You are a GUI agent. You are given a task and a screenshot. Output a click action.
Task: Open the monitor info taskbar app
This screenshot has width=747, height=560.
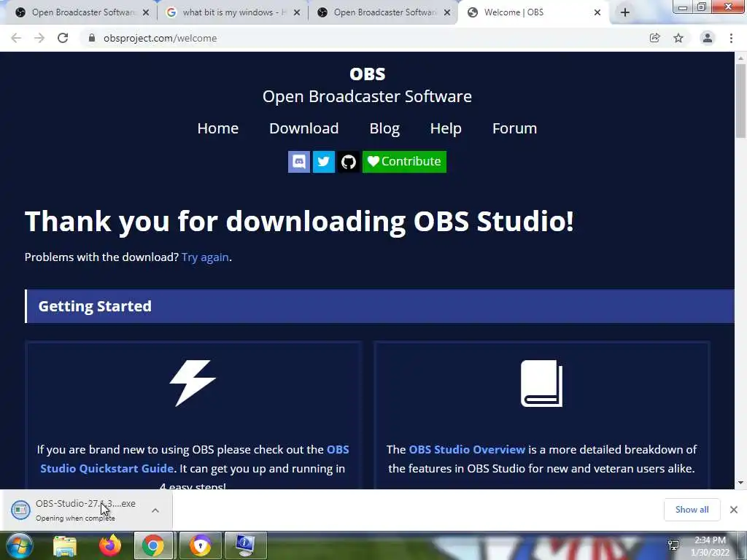(245, 545)
